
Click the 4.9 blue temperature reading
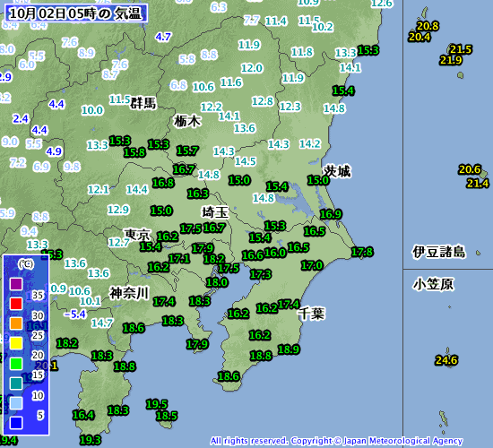pyautogui.click(x=54, y=151)
